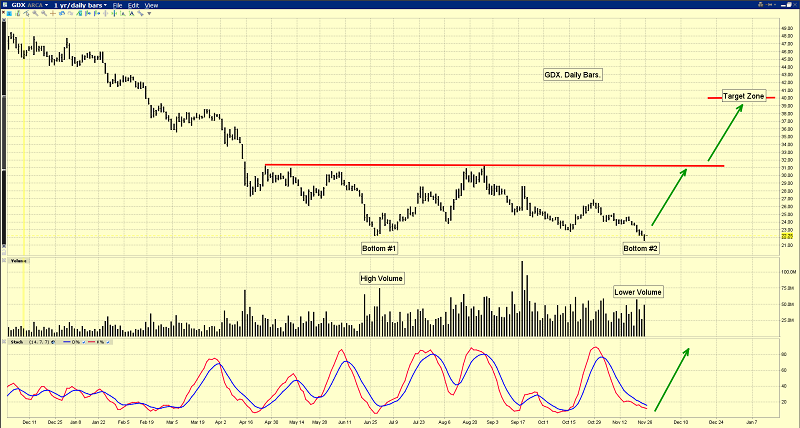Image resolution: width=800 pixels, height=428 pixels.
Task: Maximize the chart window
Action: point(789,5)
